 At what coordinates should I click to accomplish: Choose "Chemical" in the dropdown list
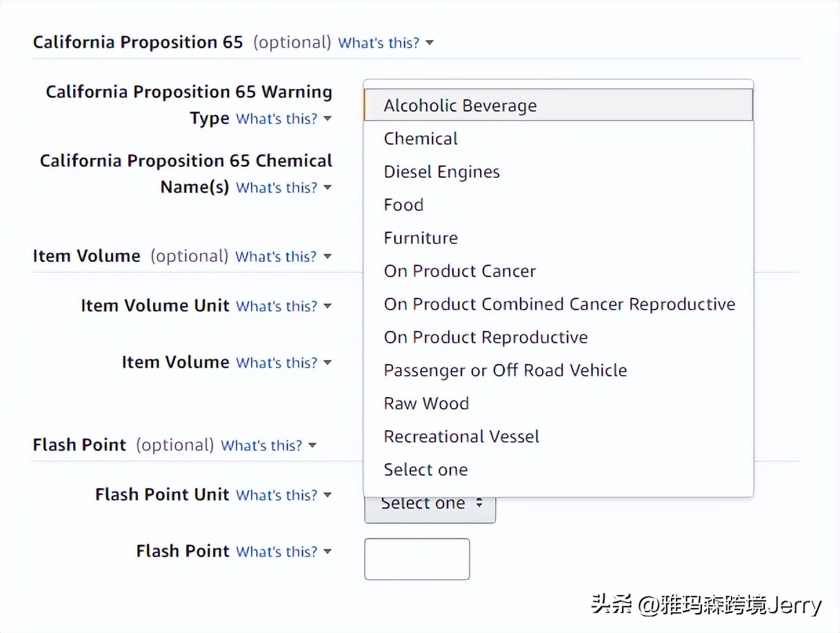click(x=420, y=139)
